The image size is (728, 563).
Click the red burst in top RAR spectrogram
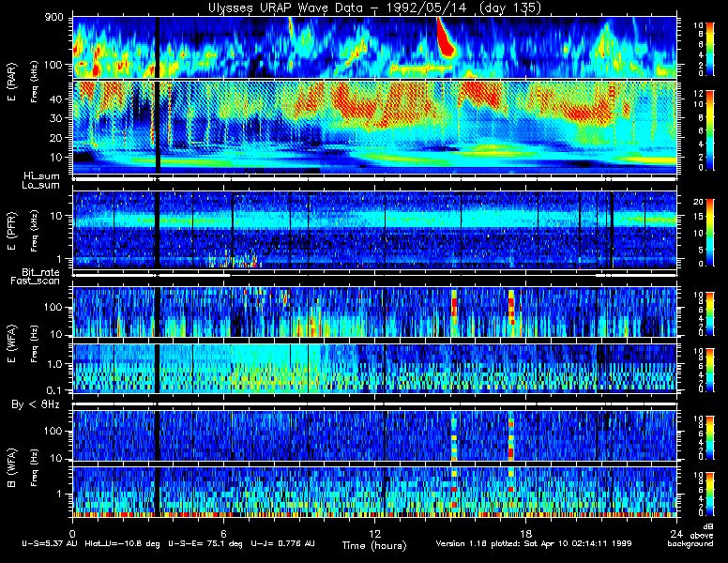(x=446, y=39)
